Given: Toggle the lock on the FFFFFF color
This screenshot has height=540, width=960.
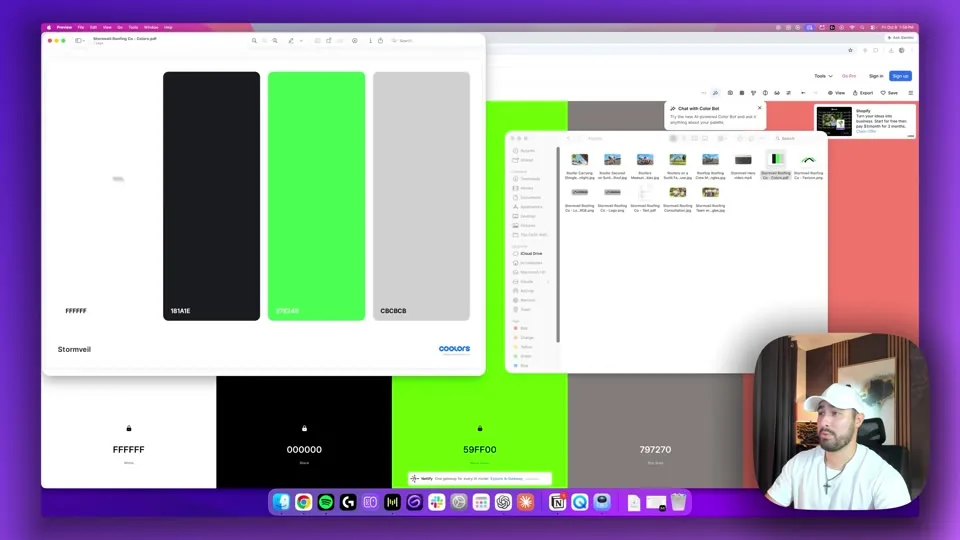Looking at the screenshot, I should pyautogui.click(x=129, y=428).
